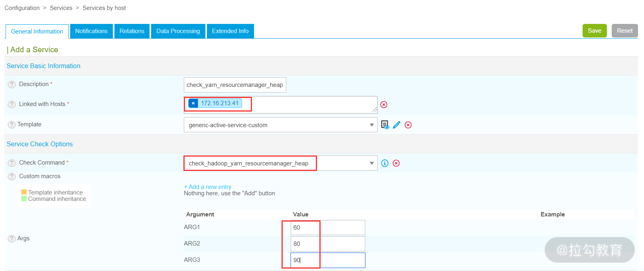Screen dimensions: 644x271
Task: Click the ARG3 label
Action: coord(192,260)
